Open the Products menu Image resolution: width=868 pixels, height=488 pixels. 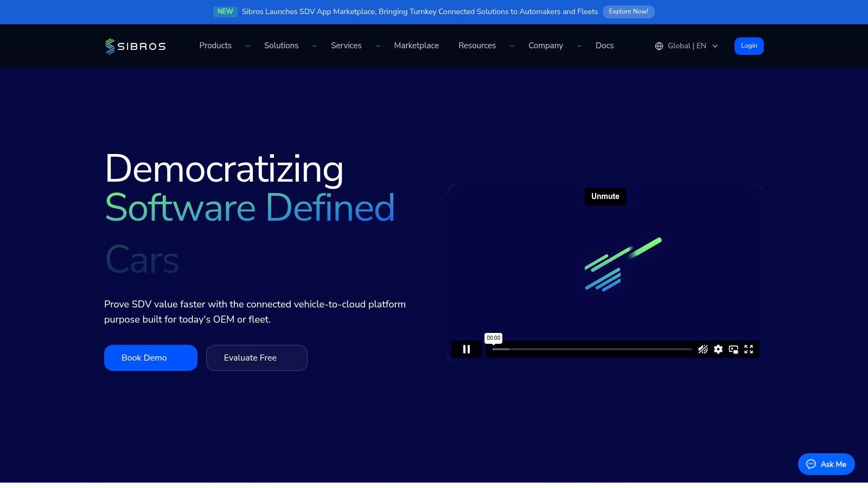click(x=215, y=46)
